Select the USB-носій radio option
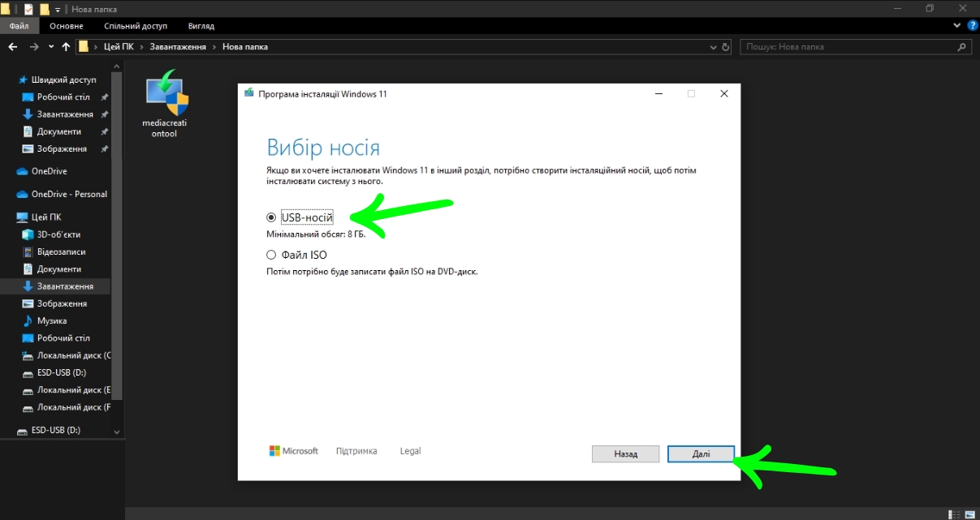Image resolution: width=980 pixels, height=520 pixels. click(271, 217)
